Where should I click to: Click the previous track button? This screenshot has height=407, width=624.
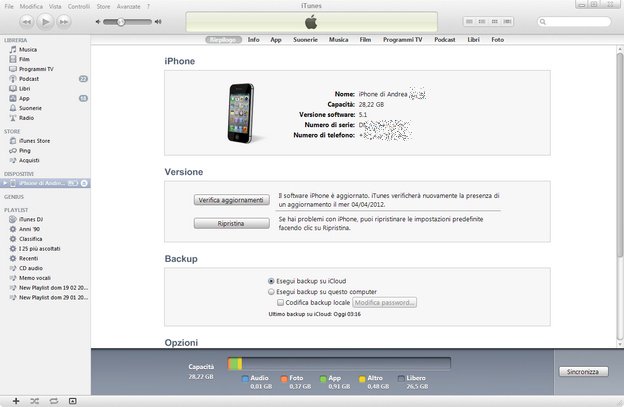pos(26,22)
